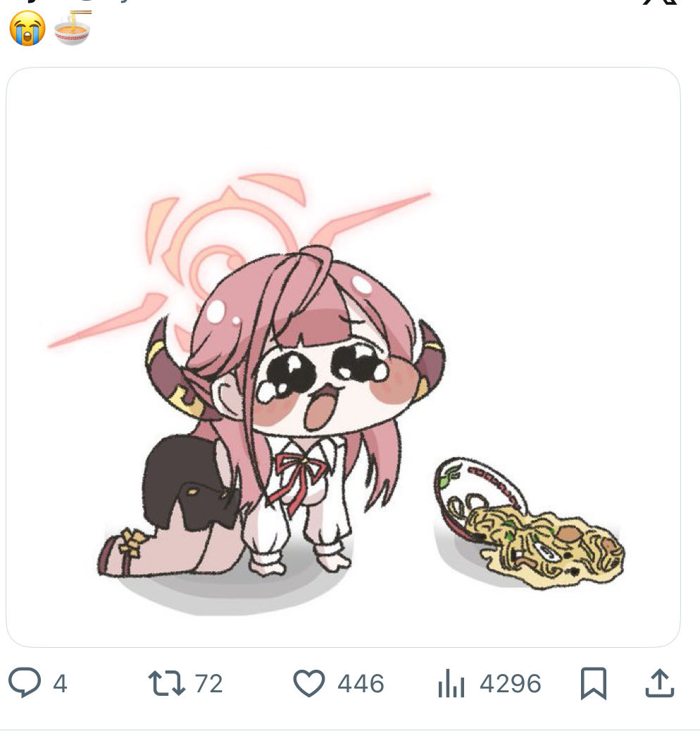The image size is (700, 743).
Task: Click the share upload arrow icon
Action: [x=660, y=683]
